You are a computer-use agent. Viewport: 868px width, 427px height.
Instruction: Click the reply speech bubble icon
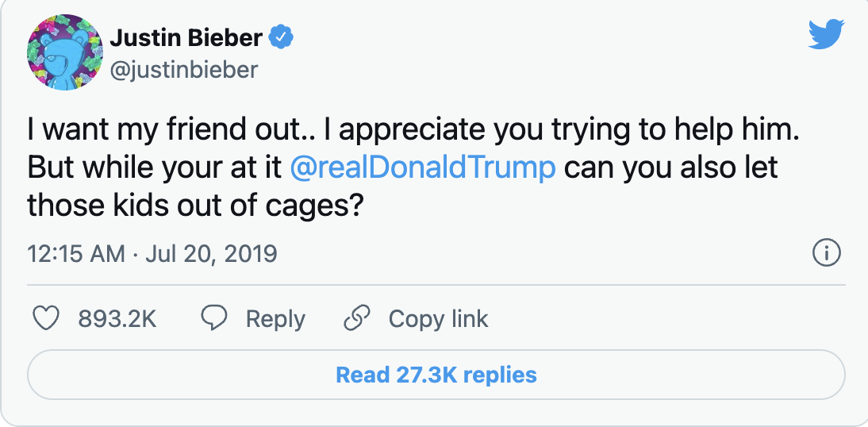point(214,319)
